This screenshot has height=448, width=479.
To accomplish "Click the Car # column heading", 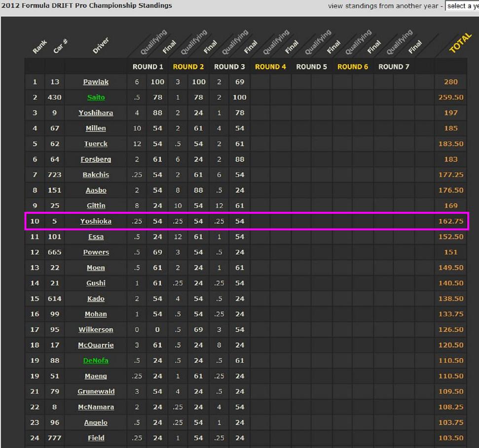I will pos(60,46).
